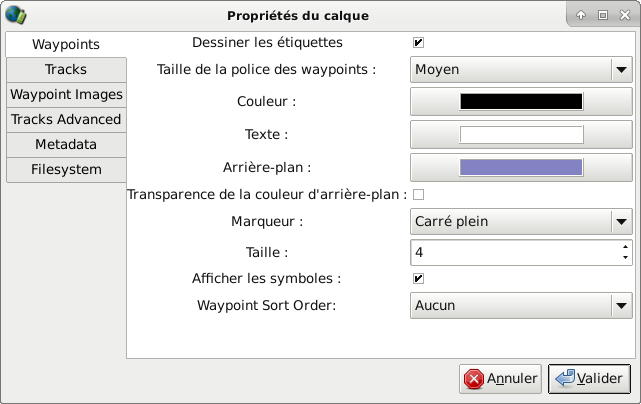Select the Tracks Advanced tab
This screenshot has height=404, width=641.
66,119
